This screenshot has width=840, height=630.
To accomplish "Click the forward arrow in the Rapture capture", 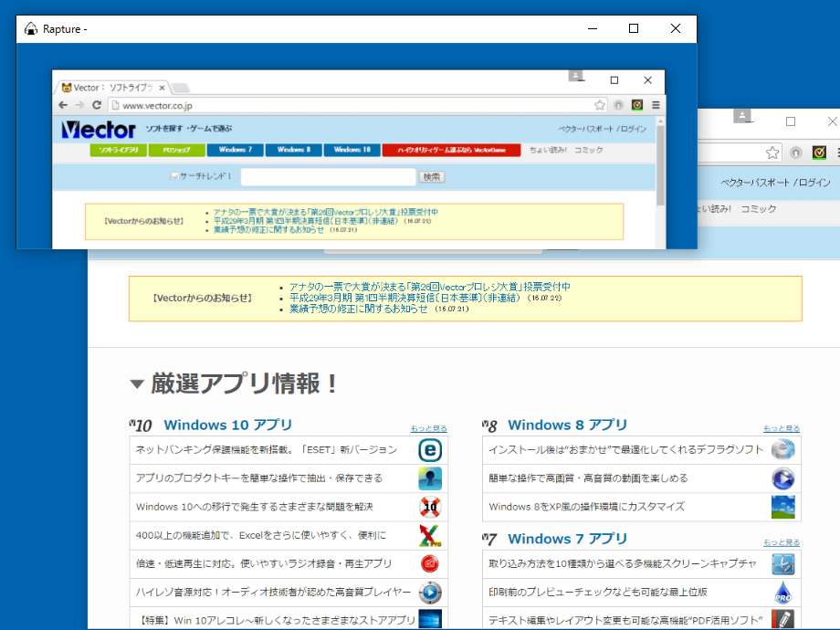I will click(79, 105).
